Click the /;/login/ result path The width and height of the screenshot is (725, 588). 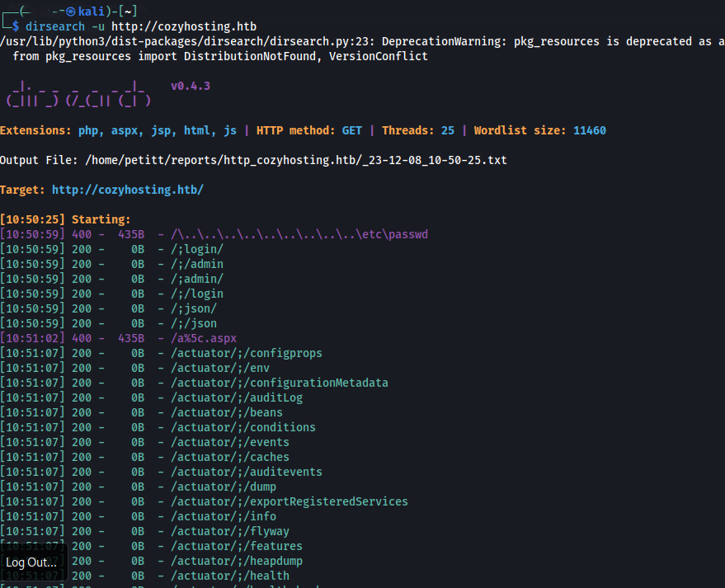point(197,249)
